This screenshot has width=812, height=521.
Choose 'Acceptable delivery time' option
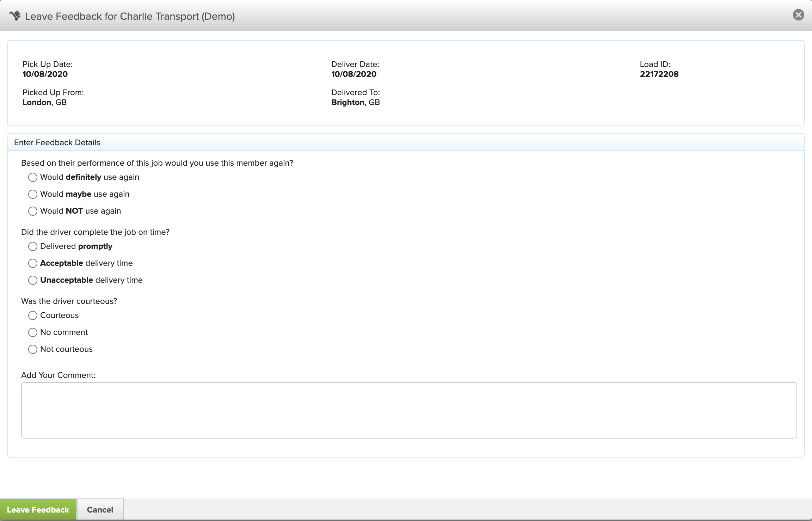coord(33,263)
